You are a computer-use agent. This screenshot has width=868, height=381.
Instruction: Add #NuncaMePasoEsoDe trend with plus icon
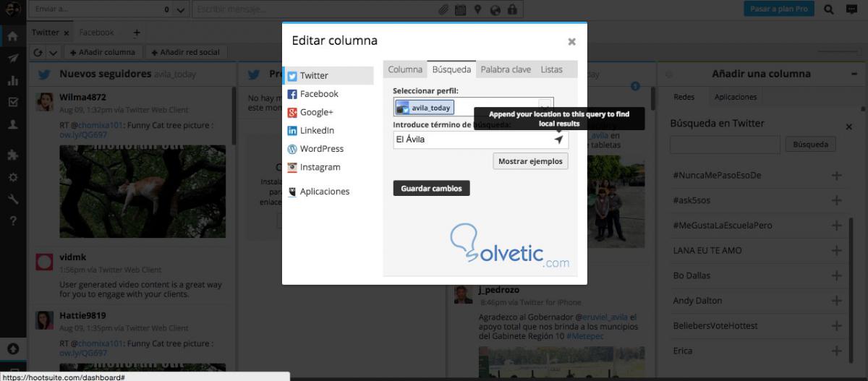[x=837, y=175]
